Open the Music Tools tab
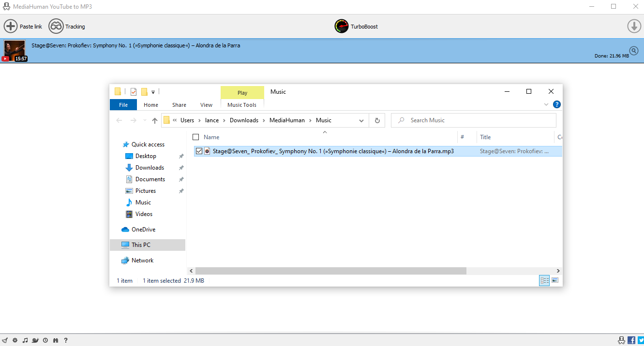This screenshot has height=346, width=644. pyautogui.click(x=242, y=105)
